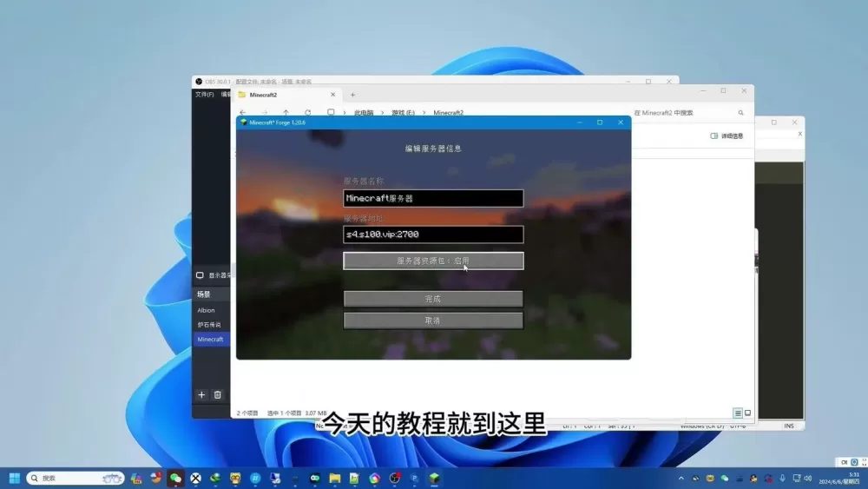
Task: Open the Minecraft Forge taskbar icon
Action: coord(435,478)
